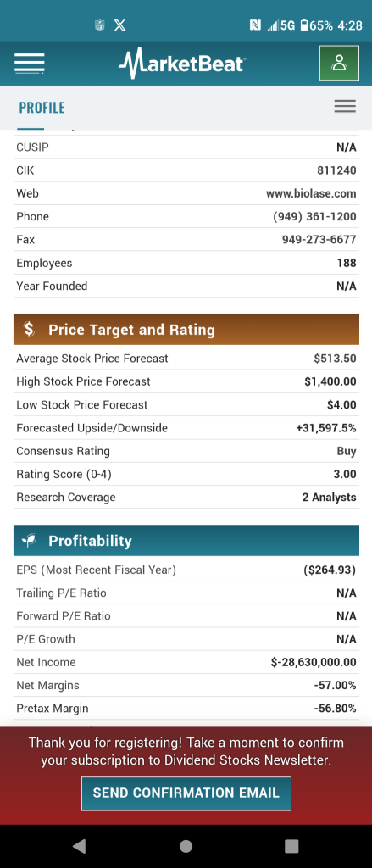
Task: Tap the dollar sign icon
Action: tap(29, 330)
